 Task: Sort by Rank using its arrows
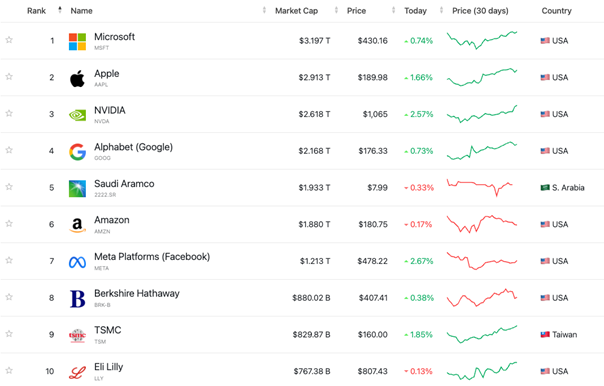pyautogui.click(x=60, y=10)
